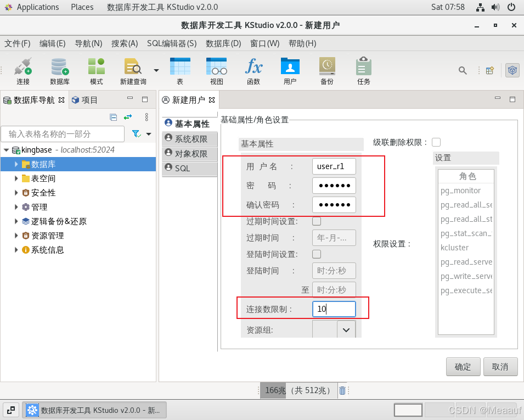Click the link with editor arrows icon
Image resolution: width=524 pixels, height=420 pixels.
click(x=128, y=117)
